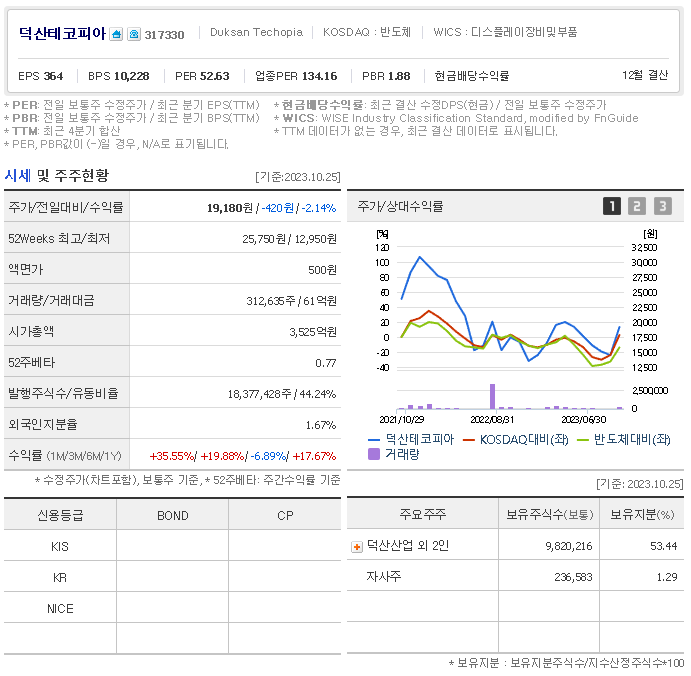691x676 pixels.
Task: Select the blue 덕산테코피아 legend entry
Action: 411,439
